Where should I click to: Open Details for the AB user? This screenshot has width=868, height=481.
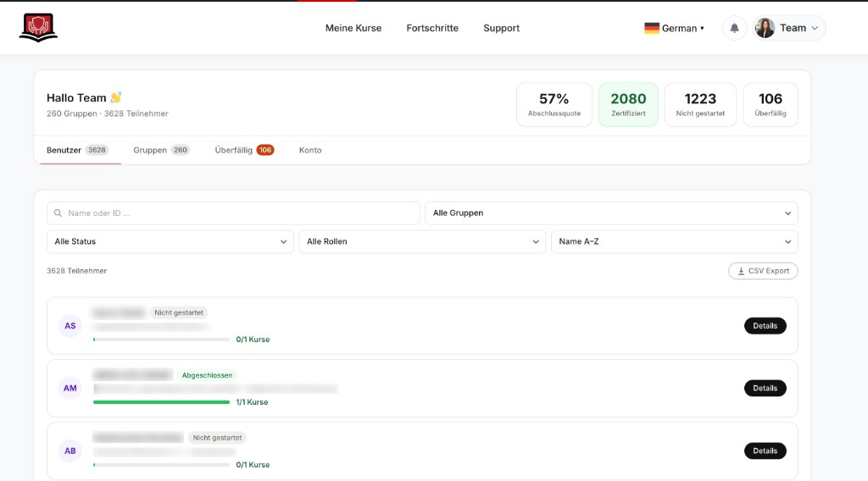tap(765, 451)
